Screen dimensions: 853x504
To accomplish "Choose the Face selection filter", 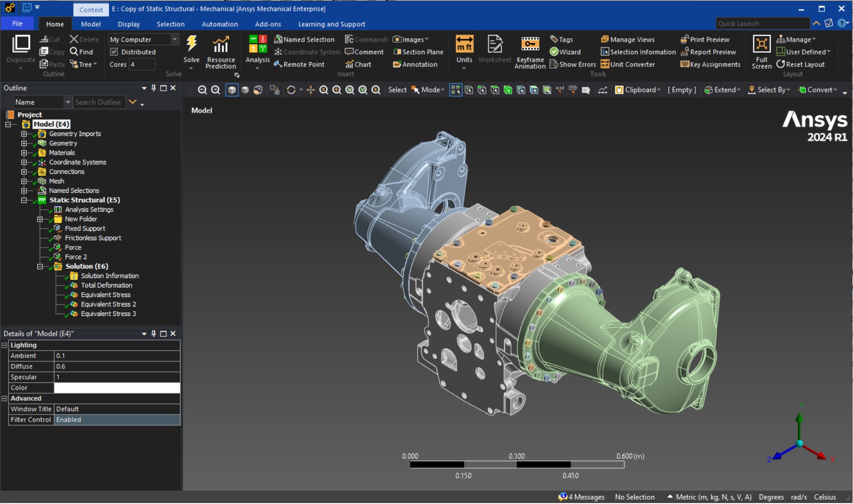I will [495, 90].
